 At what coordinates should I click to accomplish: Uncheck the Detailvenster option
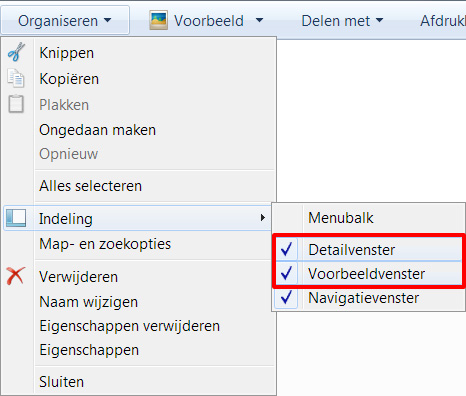(368, 250)
